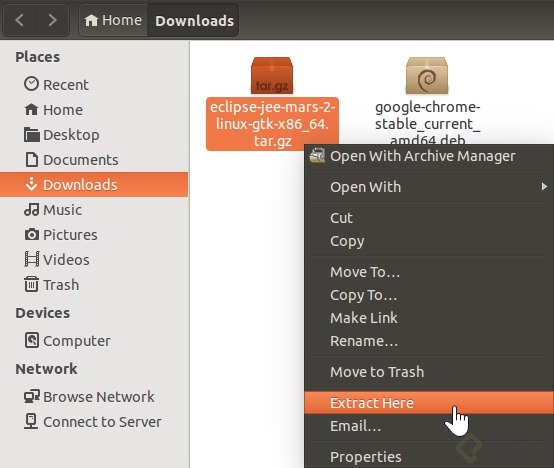Go back with the left arrow button

click(x=20, y=20)
